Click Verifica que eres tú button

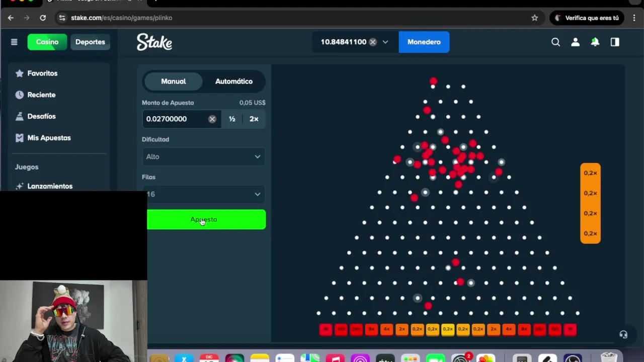click(x=587, y=18)
